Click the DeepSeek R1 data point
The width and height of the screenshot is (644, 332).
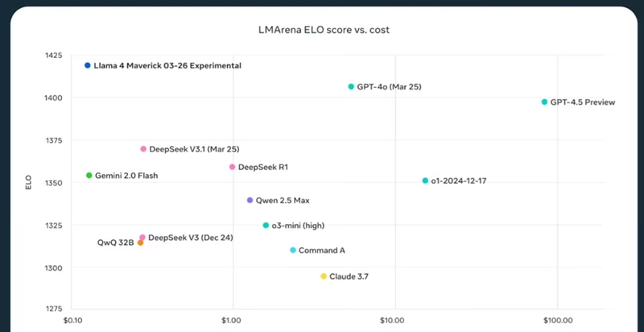pyautogui.click(x=232, y=167)
